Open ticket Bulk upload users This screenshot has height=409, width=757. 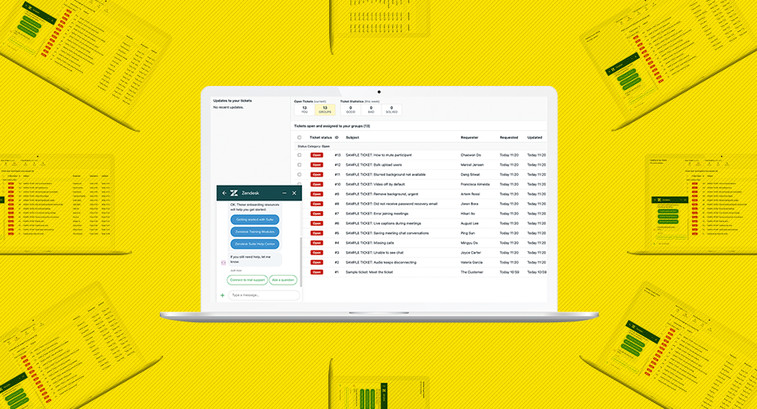pyautogui.click(x=374, y=165)
